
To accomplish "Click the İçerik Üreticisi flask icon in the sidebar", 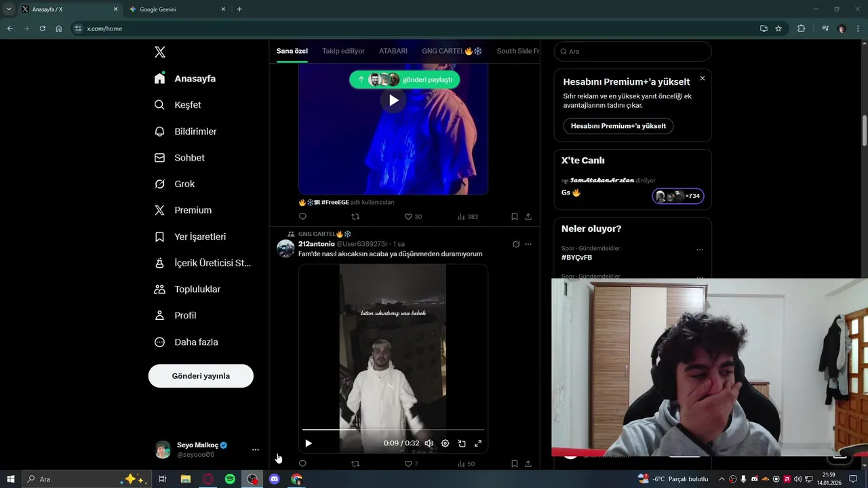I will [159, 263].
